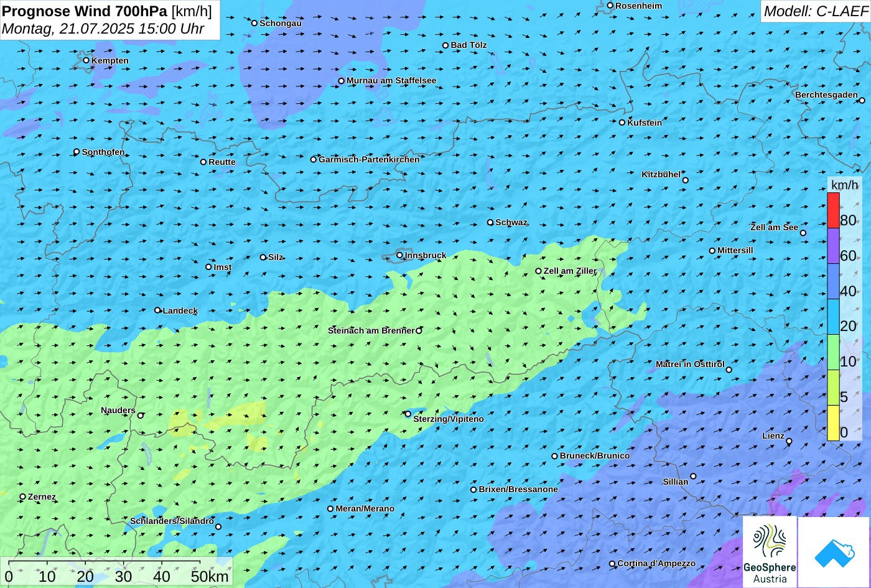Pick the cyan swatch in the wind legend

tap(833, 317)
